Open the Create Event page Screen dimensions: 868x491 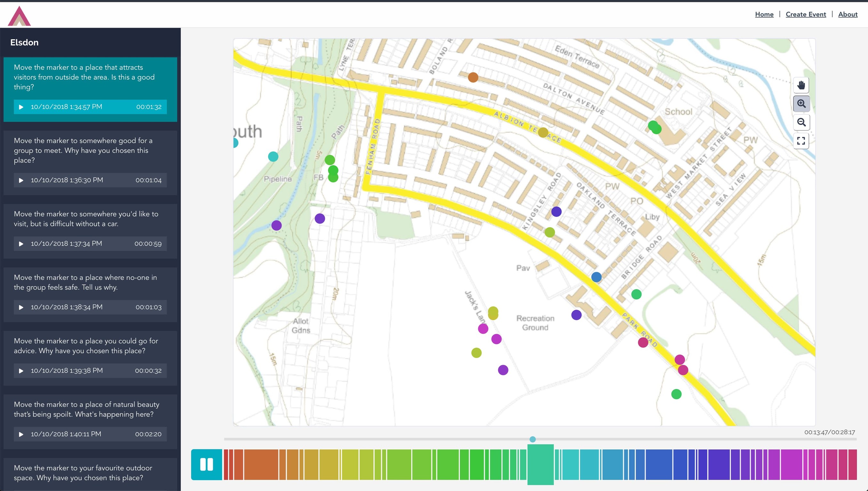pos(806,14)
